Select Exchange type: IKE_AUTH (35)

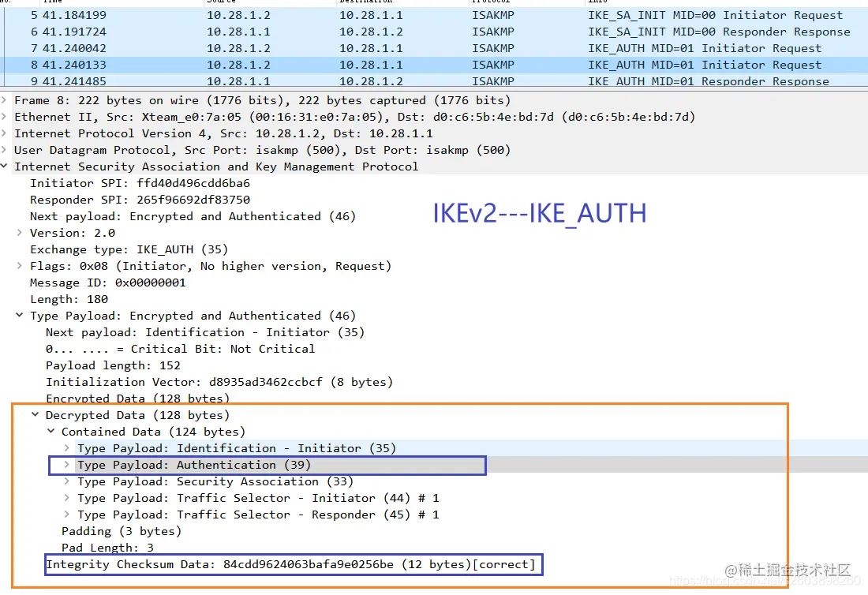coord(129,249)
